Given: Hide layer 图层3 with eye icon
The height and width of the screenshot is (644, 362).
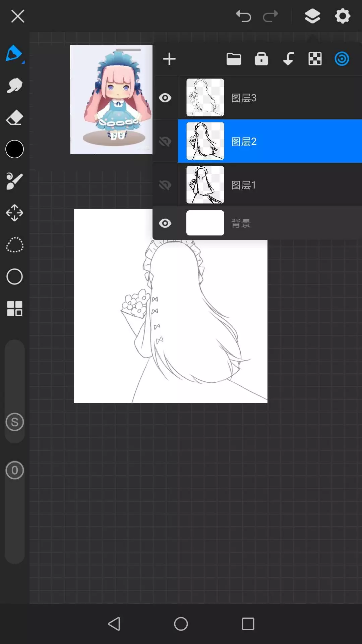Looking at the screenshot, I should pos(165,98).
